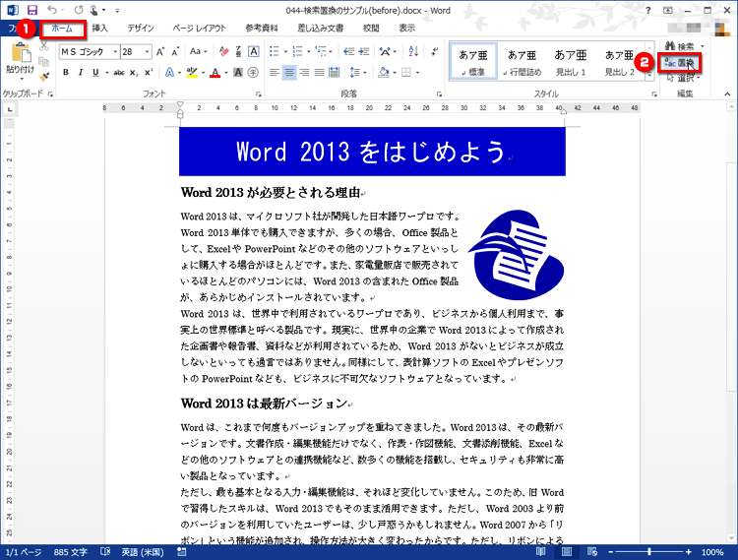
Task: Click the tab selector at ruler corner
Action: coord(10,109)
